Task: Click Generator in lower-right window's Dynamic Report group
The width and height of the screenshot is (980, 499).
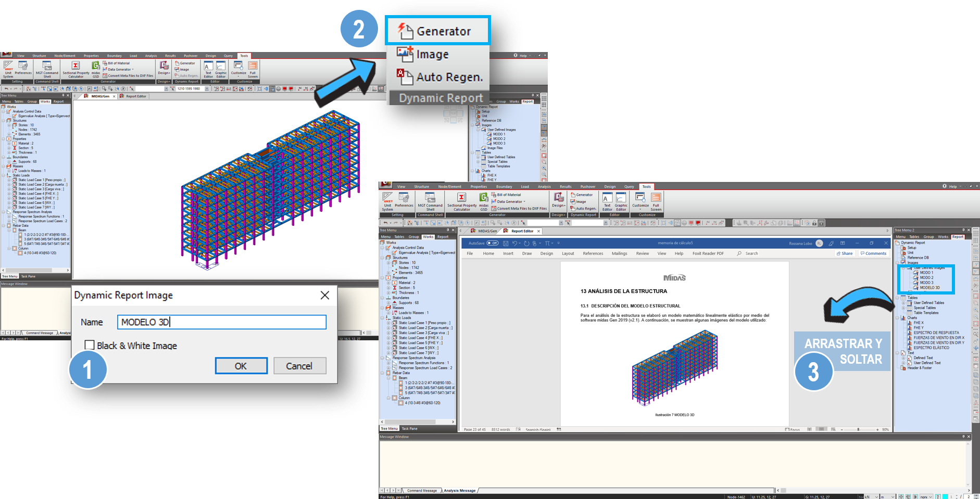Action: click(x=582, y=195)
